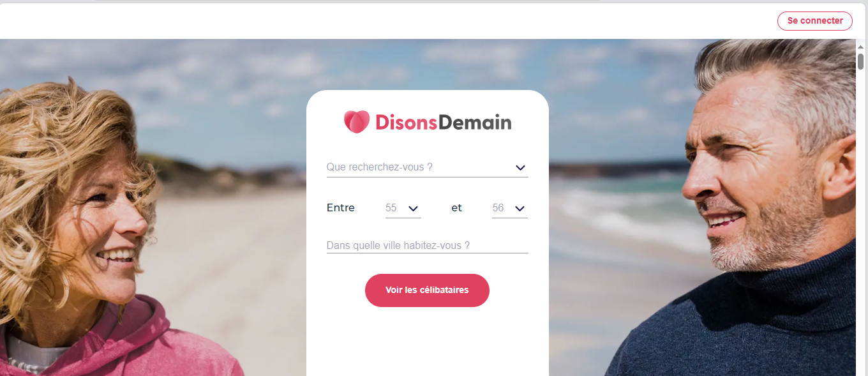Screen dimensions: 868x376
Task: Click the pink heart logo icon
Action: point(357,122)
